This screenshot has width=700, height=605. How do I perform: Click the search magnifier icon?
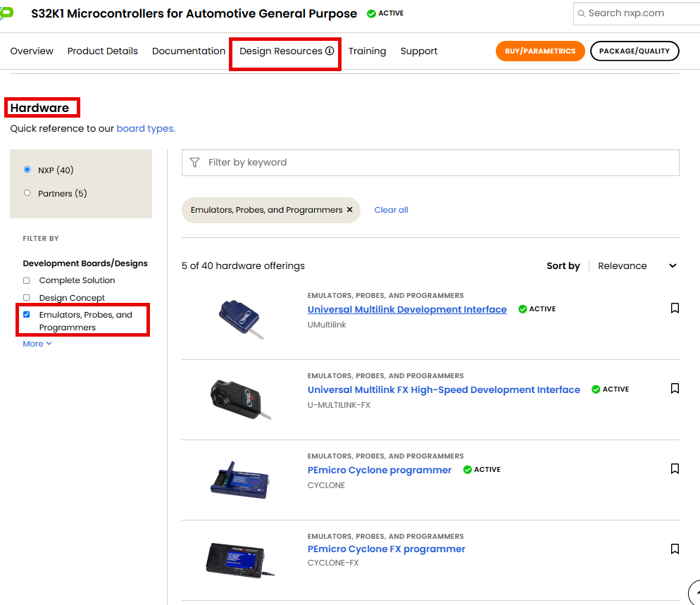click(581, 13)
